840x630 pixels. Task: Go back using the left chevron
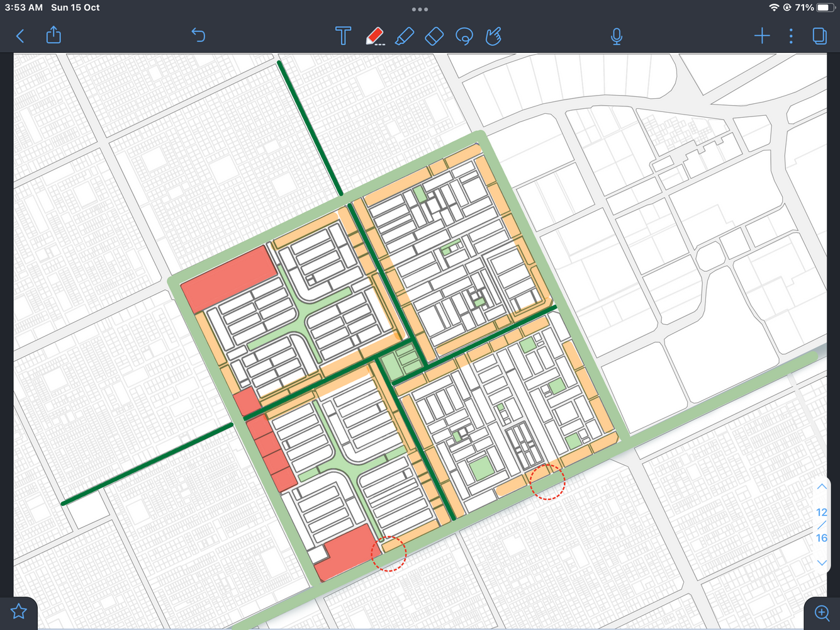[x=20, y=36]
